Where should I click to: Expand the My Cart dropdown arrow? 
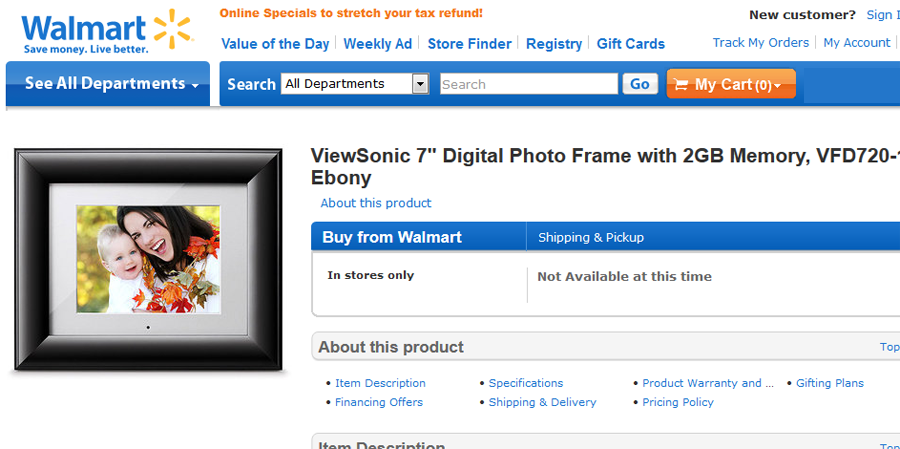(x=778, y=86)
